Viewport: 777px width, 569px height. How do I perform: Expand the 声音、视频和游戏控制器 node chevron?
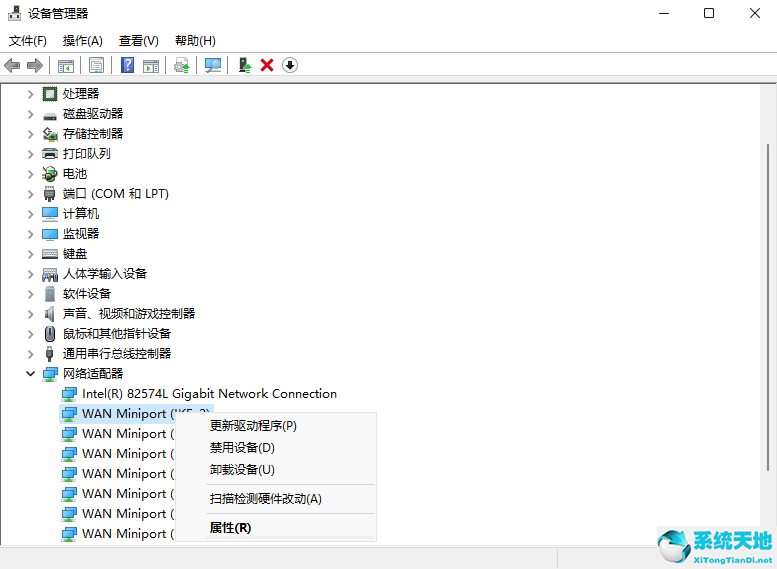[31, 314]
